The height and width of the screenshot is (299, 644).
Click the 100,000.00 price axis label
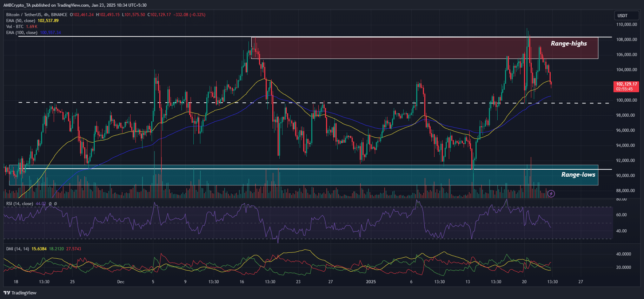click(626, 100)
